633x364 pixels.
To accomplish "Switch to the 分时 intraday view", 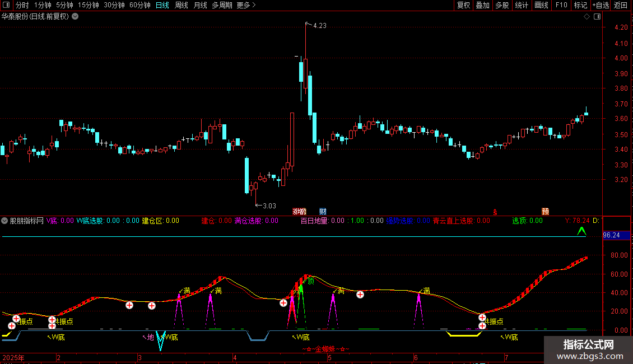I will (22, 5).
